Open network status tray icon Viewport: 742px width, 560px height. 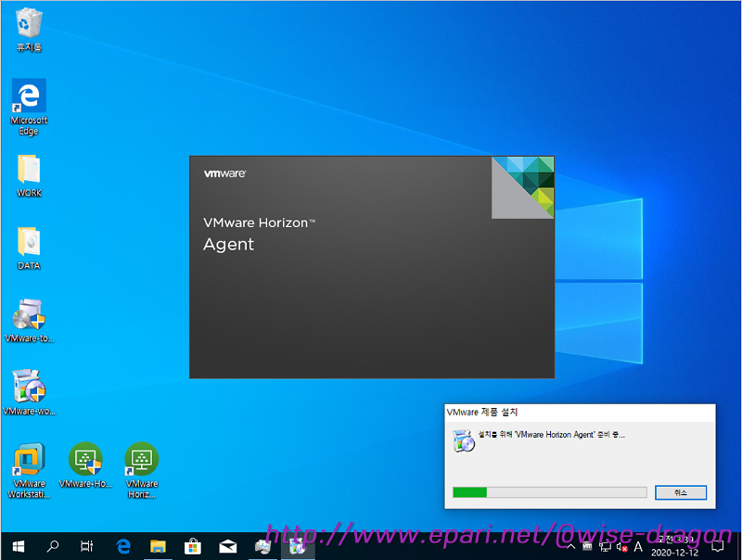click(605, 547)
